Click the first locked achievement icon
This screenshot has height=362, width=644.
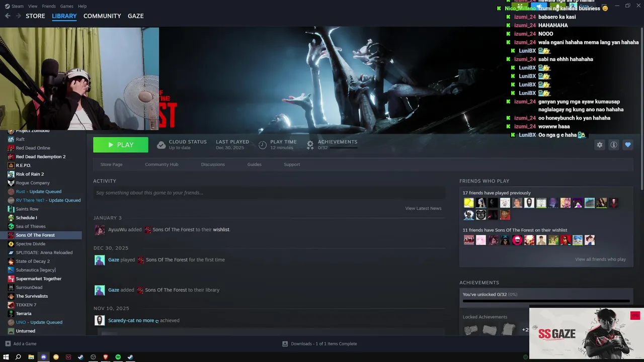(470, 330)
